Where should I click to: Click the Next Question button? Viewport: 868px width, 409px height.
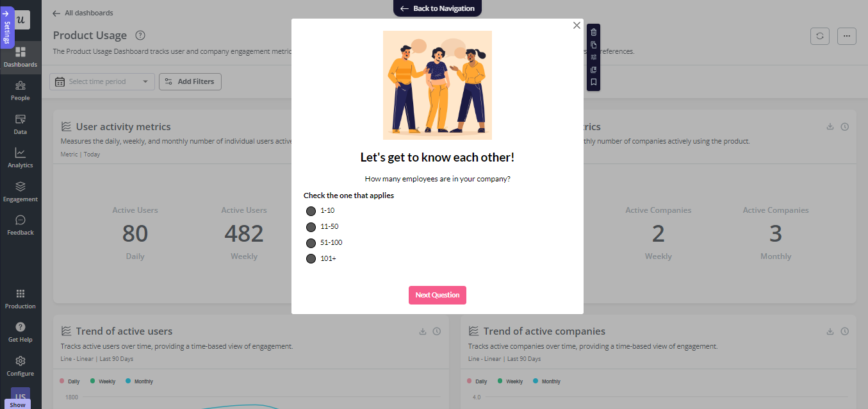tap(437, 295)
